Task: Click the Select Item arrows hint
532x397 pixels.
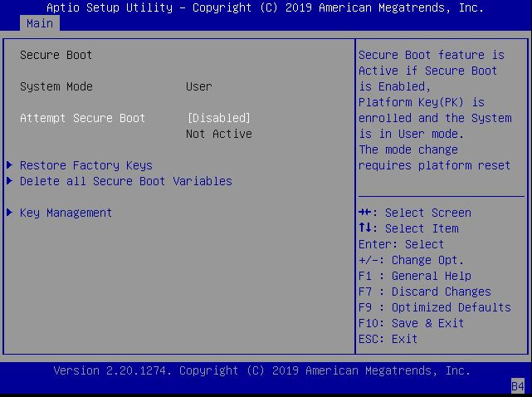Action: [x=408, y=228]
